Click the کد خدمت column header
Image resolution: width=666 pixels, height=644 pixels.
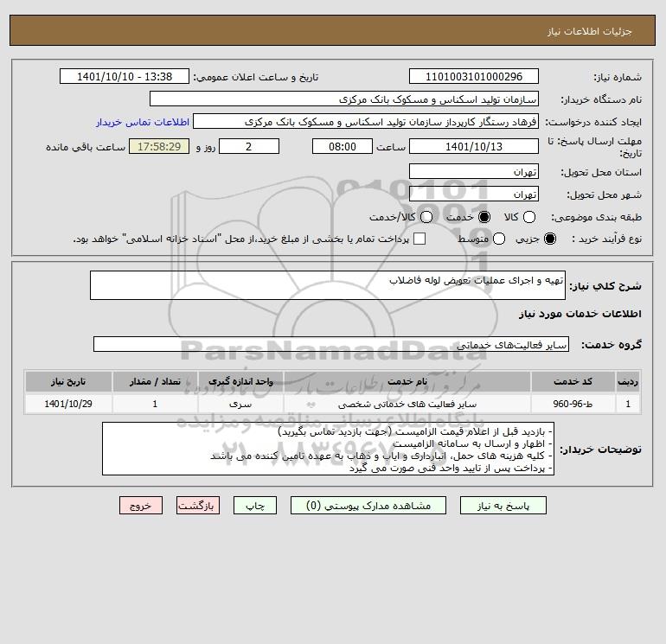(x=573, y=381)
